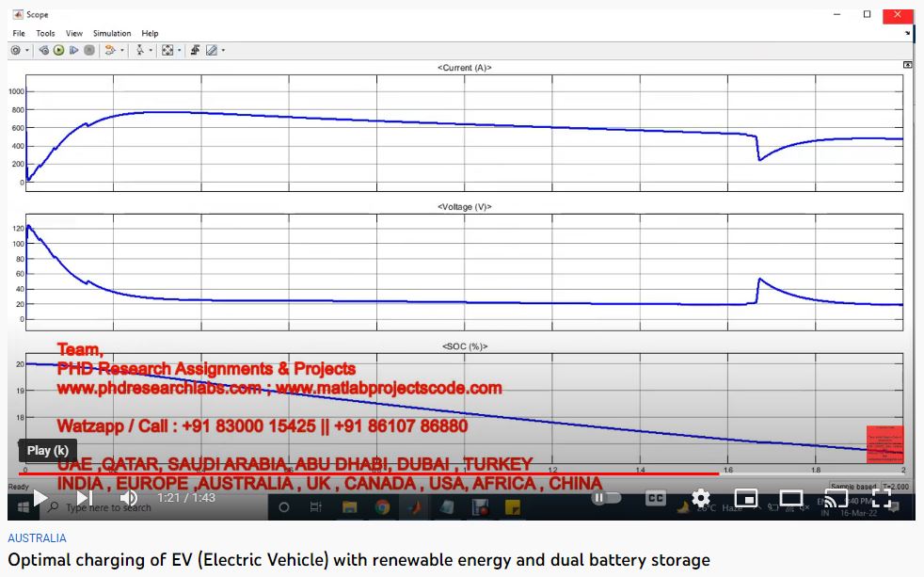Click the Step Forward toolbar icon
Screen dimensions: 924x577
[x=73, y=50]
